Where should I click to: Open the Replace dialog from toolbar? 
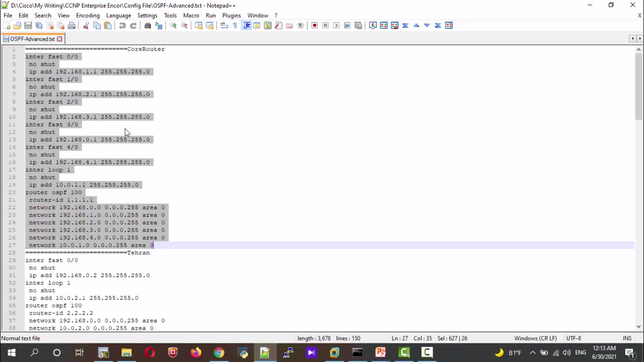tap(158, 26)
